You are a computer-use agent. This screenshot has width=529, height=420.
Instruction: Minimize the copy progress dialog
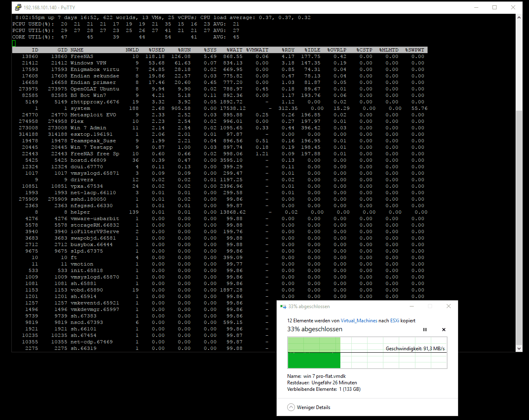click(x=411, y=306)
